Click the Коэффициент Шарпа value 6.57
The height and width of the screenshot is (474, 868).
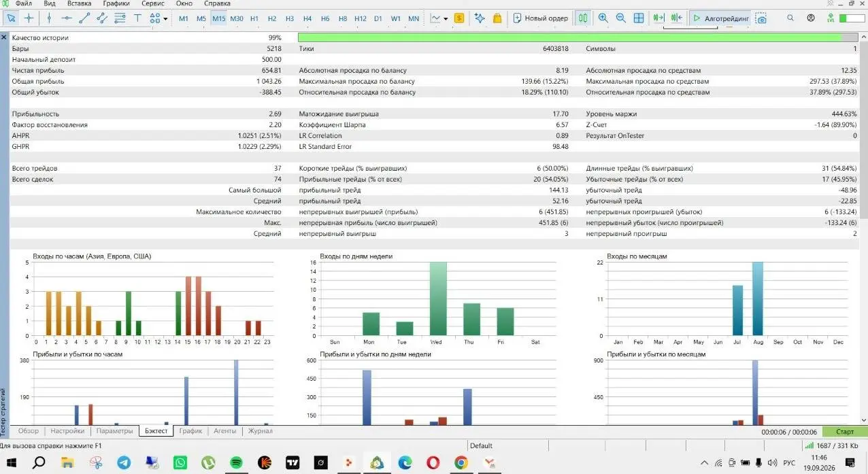561,124
